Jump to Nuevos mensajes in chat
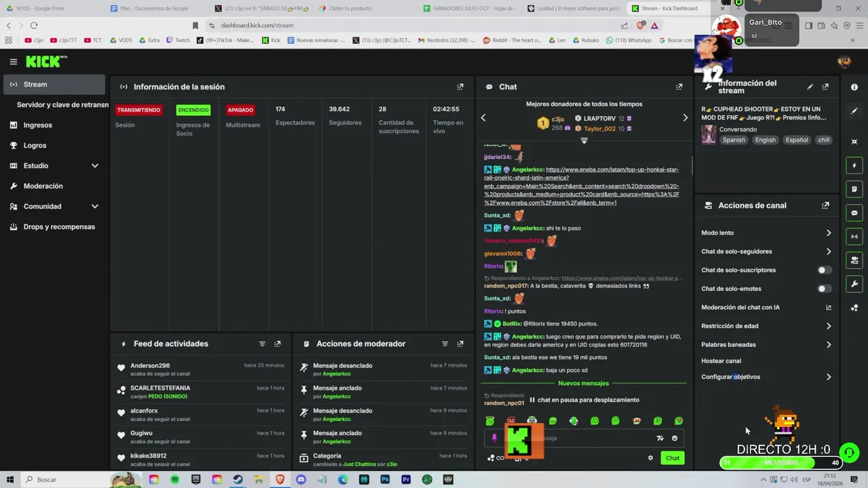The height and width of the screenshot is (488, 868). pos(583,384)
